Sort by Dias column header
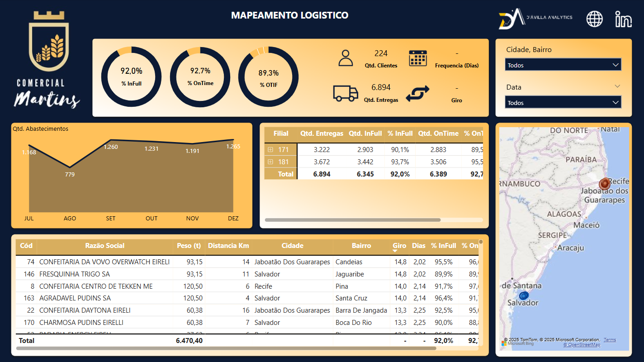The width and height of the screenshot is (644, 362). pos(419,246)
